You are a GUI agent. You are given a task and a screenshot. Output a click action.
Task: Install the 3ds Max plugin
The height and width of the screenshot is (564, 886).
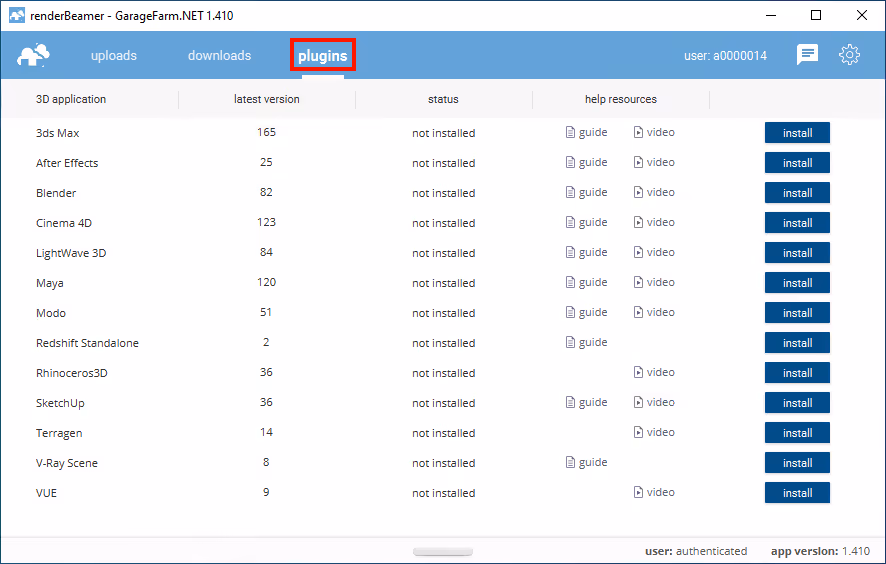tap(797, 133)
